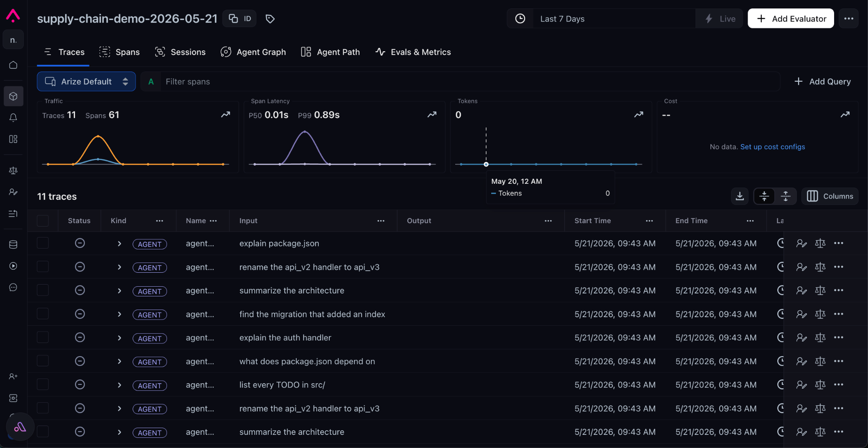Expand the Tokens chart

[639, 114]
